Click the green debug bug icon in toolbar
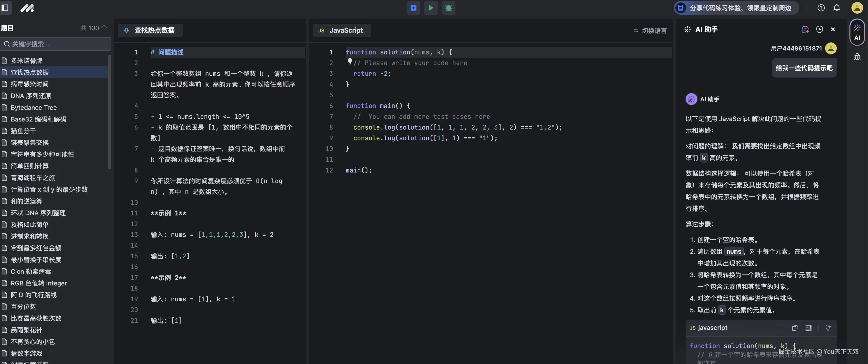This screenshot has height=364, width=868. [x=448, y=8]
